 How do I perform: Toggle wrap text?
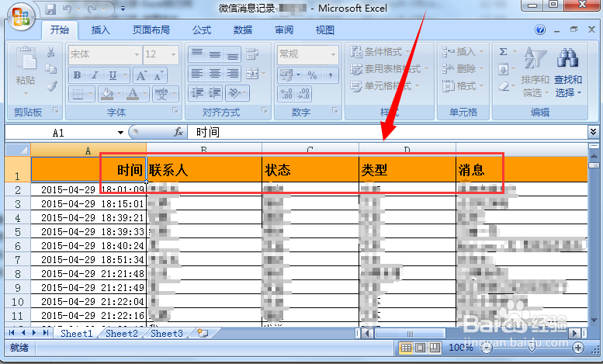[252, 54]
